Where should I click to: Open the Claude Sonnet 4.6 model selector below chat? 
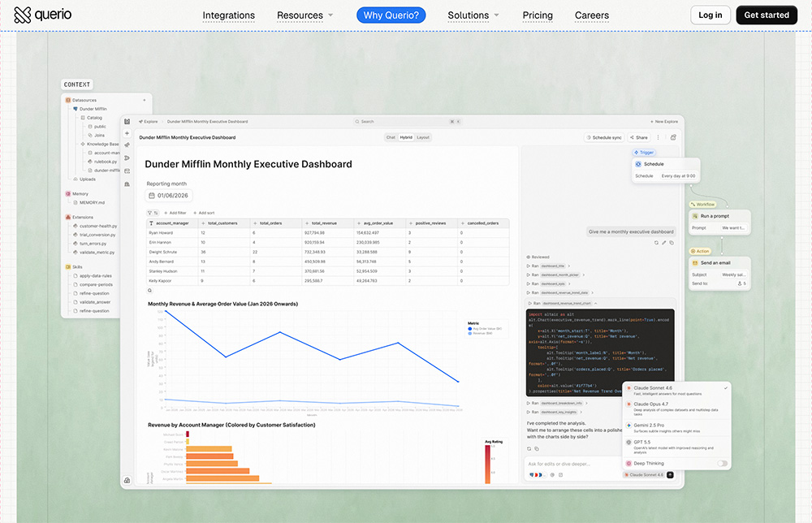(x=644, y=475)
